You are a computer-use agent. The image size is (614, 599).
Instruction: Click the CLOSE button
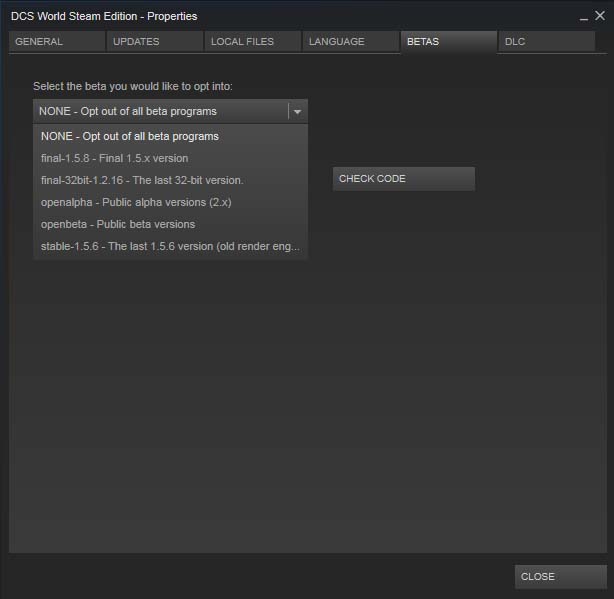coord(561,576)
